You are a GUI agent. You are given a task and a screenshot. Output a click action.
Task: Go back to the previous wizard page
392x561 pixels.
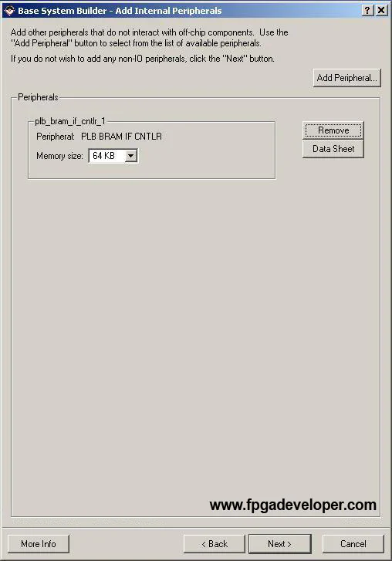(215, 544)
